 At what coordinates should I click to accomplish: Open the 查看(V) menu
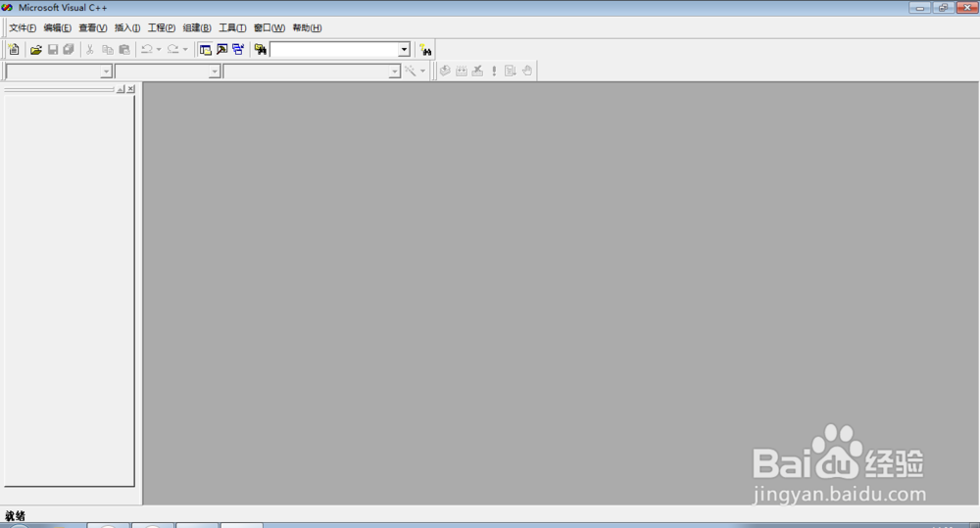coord(92,28)
